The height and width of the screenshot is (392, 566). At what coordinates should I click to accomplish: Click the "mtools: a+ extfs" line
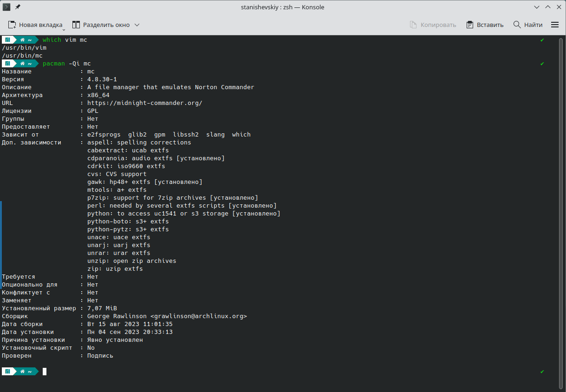[117, 190]
